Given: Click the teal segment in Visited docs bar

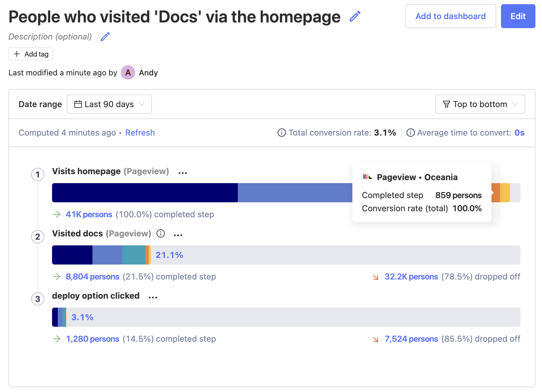Looking at the screenshot, I should [134, 255].
